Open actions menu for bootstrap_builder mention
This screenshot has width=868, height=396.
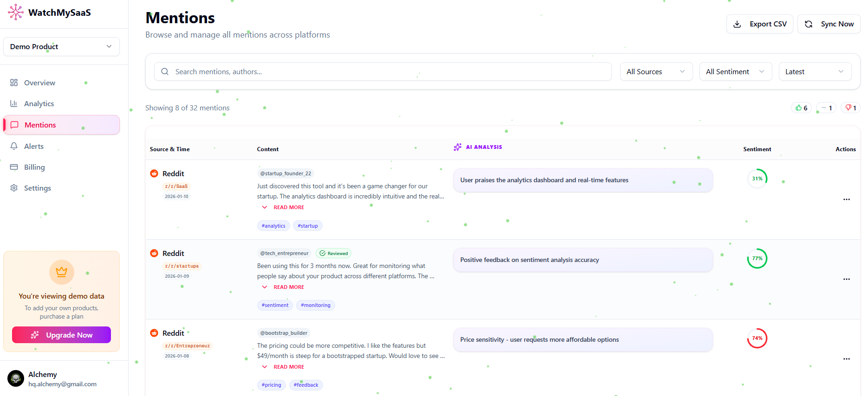pyautogui.click(x=847, y=359)
